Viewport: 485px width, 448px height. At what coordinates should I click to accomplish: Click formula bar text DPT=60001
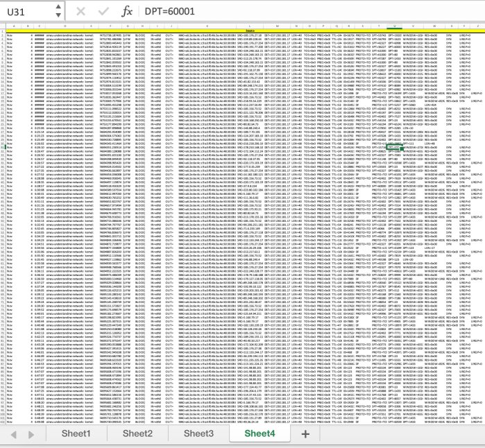(169, 11)
